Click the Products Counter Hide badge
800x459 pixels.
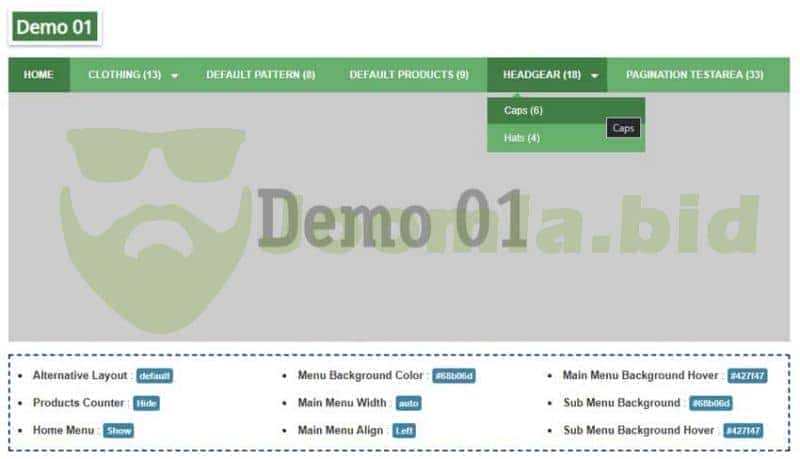147,403
